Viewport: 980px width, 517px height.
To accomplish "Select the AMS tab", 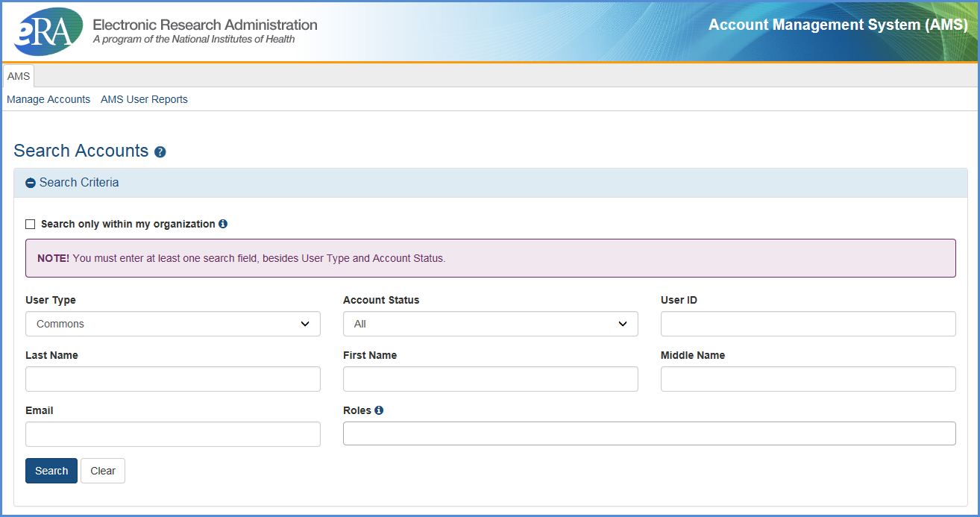I will (19, 76).
